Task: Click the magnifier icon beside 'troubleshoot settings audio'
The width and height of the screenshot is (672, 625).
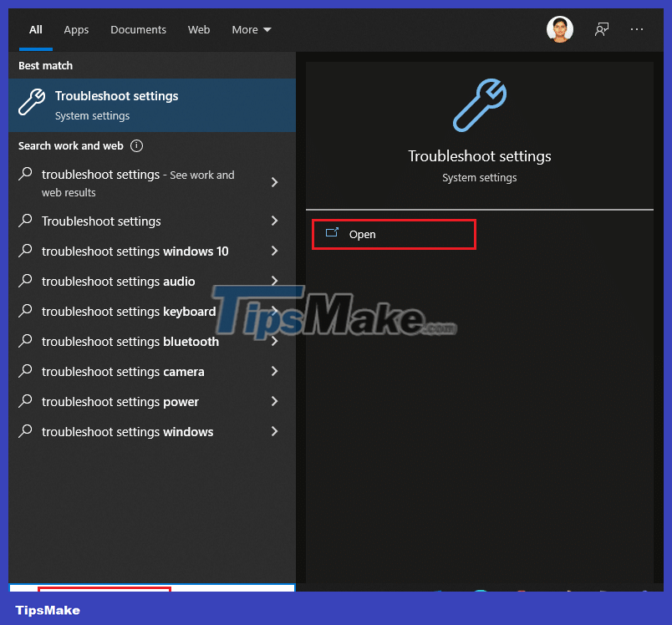Action: point(27,282)
